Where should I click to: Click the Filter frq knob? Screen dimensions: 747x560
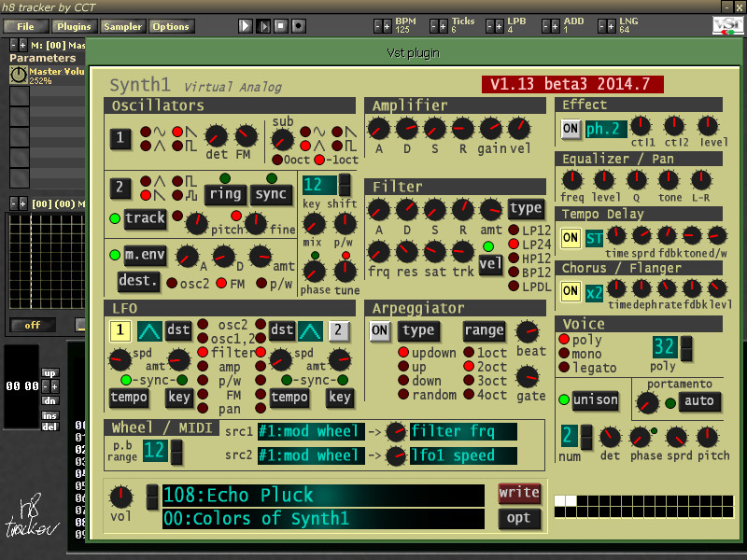click(x=379, y=252)
